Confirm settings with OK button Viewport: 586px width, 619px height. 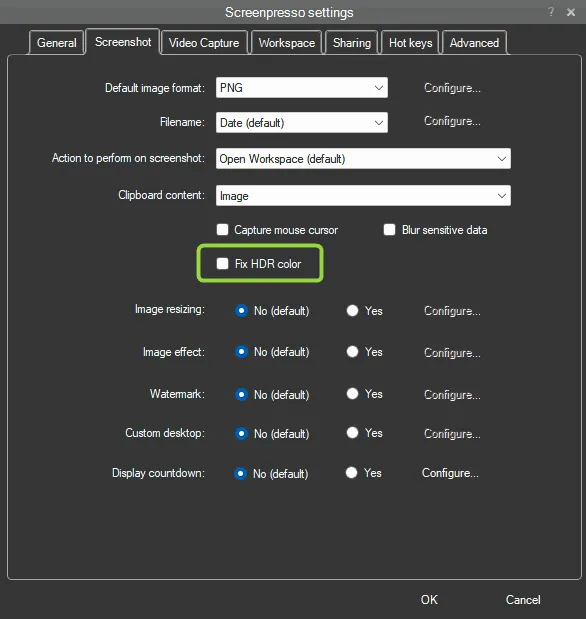pos(429,600)
